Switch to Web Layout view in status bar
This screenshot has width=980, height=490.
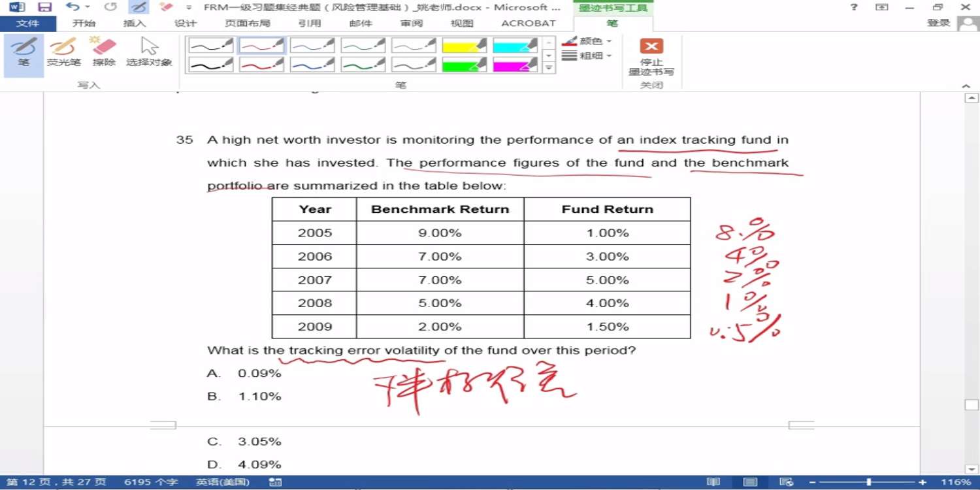(787, 482)
